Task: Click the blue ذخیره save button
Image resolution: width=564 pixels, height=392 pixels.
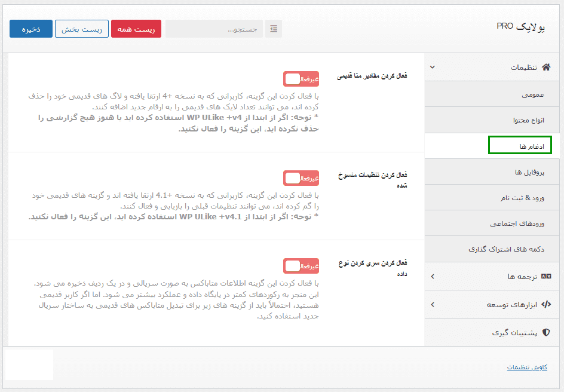Action: 31,29
